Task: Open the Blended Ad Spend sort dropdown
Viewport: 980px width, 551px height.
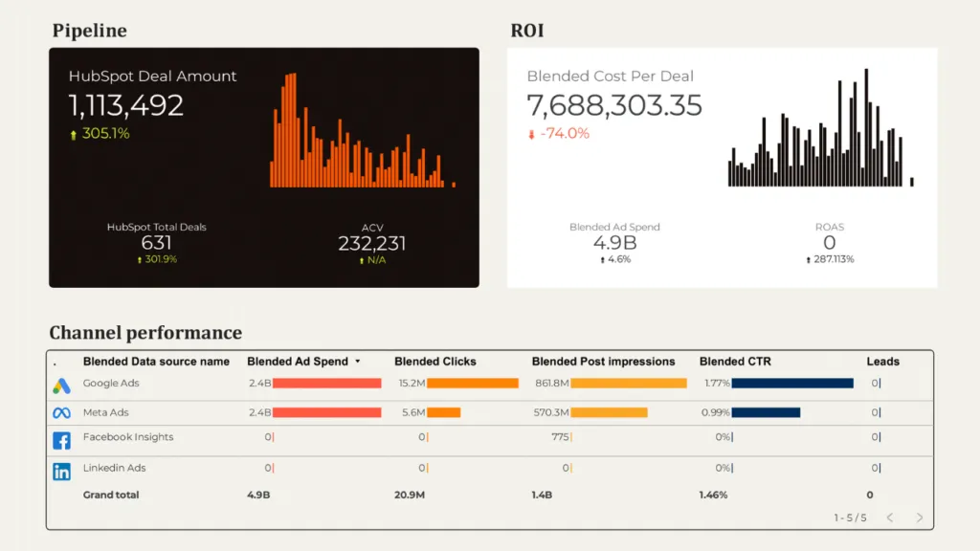Action: (359, 362)
